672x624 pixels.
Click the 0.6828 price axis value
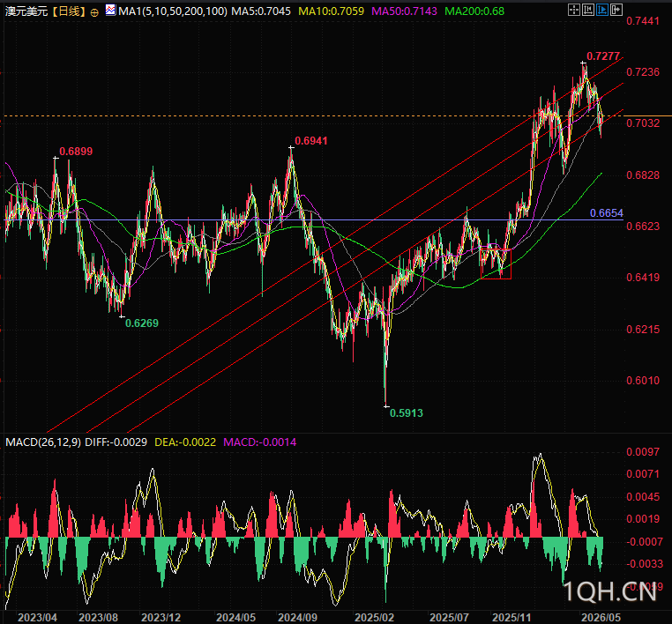click(643, 175)
